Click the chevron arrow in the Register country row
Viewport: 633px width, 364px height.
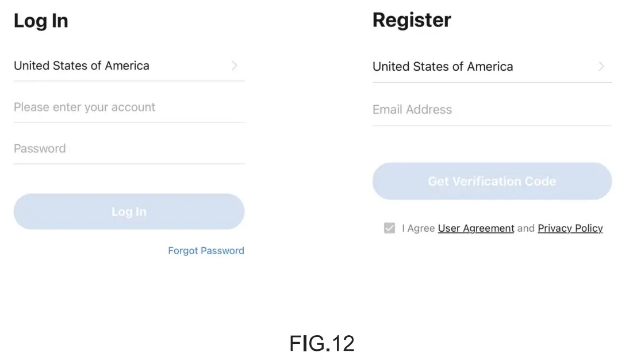tap(601, 67)
